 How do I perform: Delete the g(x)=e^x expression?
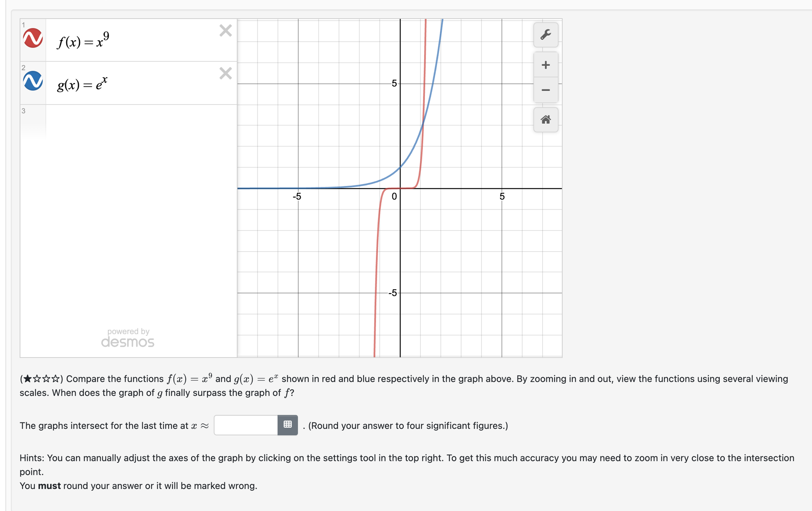tap(226, 73)
